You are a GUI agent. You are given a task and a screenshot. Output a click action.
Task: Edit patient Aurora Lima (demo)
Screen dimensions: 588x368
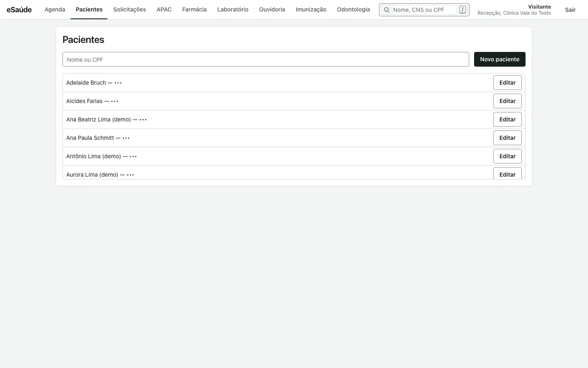508,173
